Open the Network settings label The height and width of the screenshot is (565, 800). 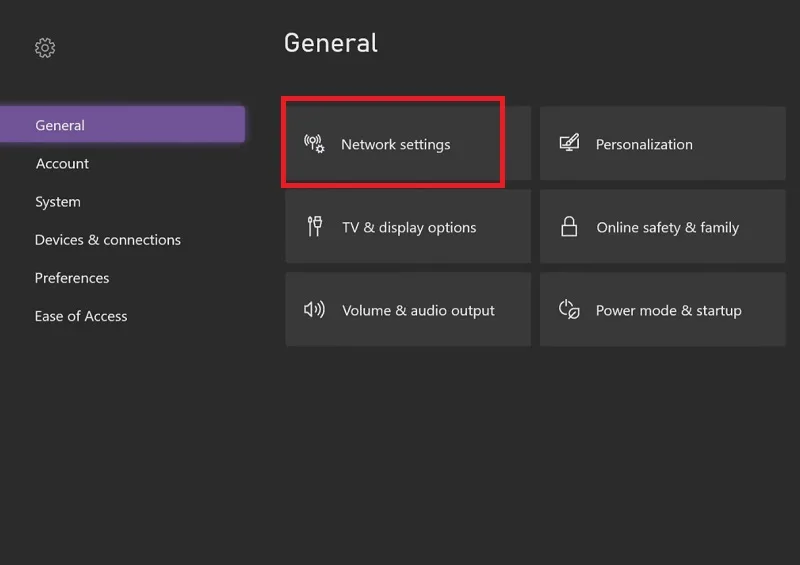(x=396, y=144)
